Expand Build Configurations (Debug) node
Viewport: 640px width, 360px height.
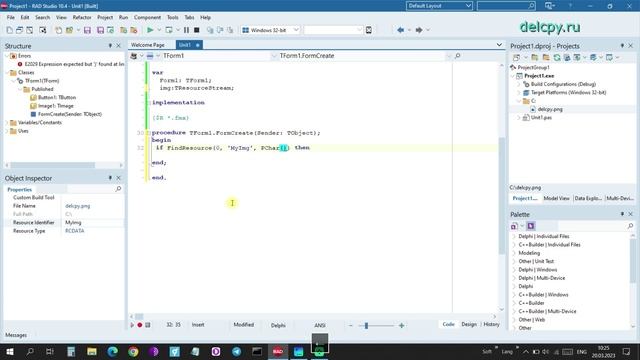tap(519, 84)
